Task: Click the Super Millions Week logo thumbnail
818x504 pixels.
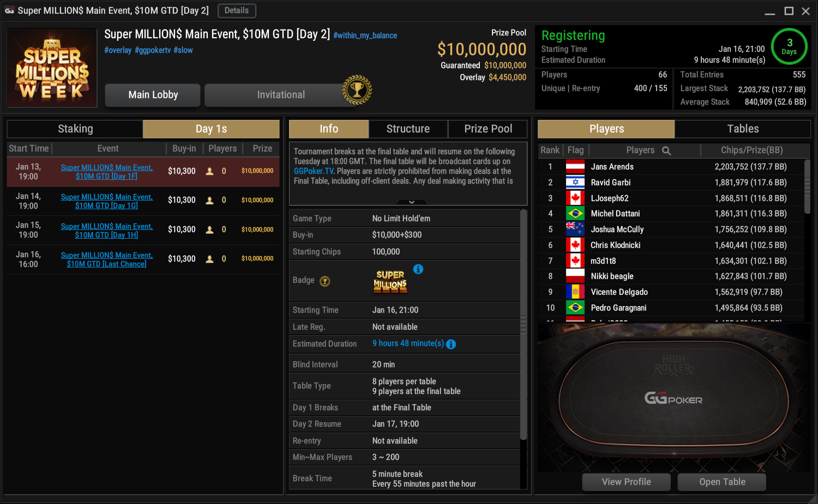Action: 52,68
